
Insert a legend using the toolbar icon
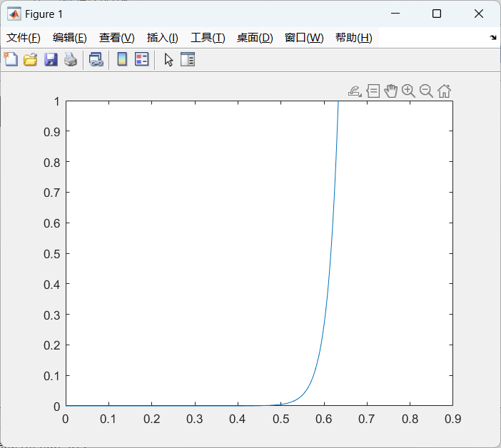click(x=142, y=59)
